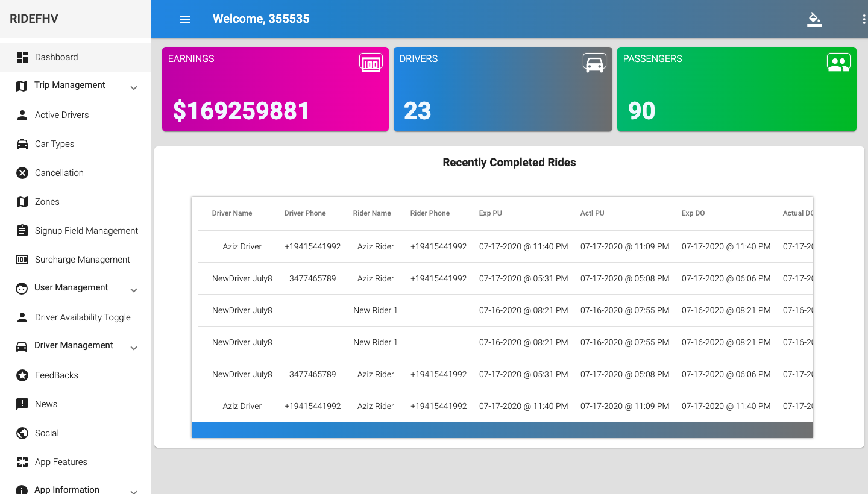Click the Social globe icon
This screenshot has height=494, width=868.
click(x=22, y=433)
